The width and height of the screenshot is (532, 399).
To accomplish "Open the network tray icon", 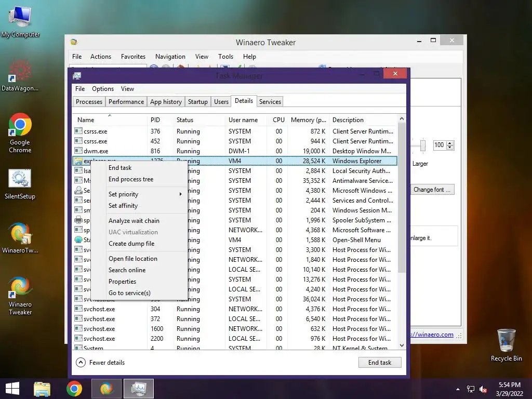I will (x=471, y=389).
